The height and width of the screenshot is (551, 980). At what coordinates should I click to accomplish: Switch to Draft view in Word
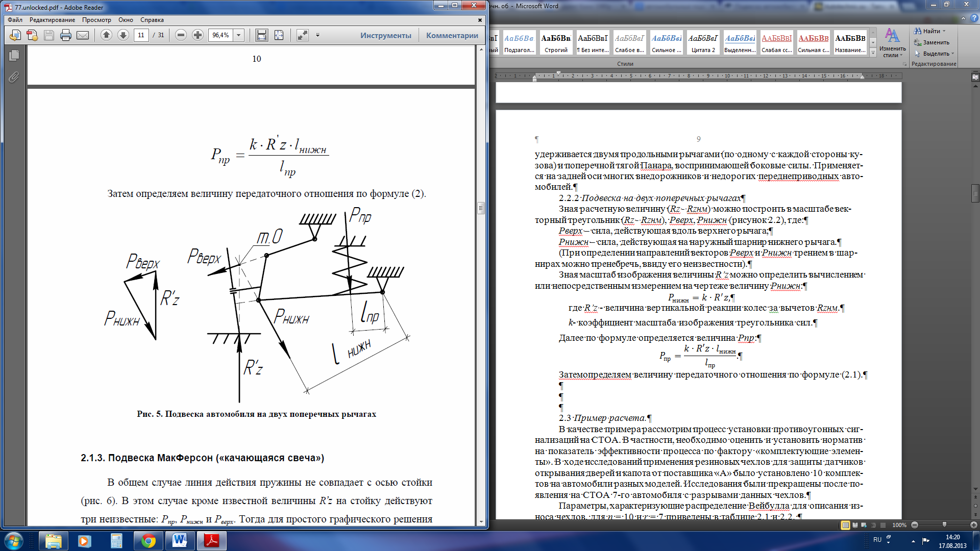click(883, 525)
